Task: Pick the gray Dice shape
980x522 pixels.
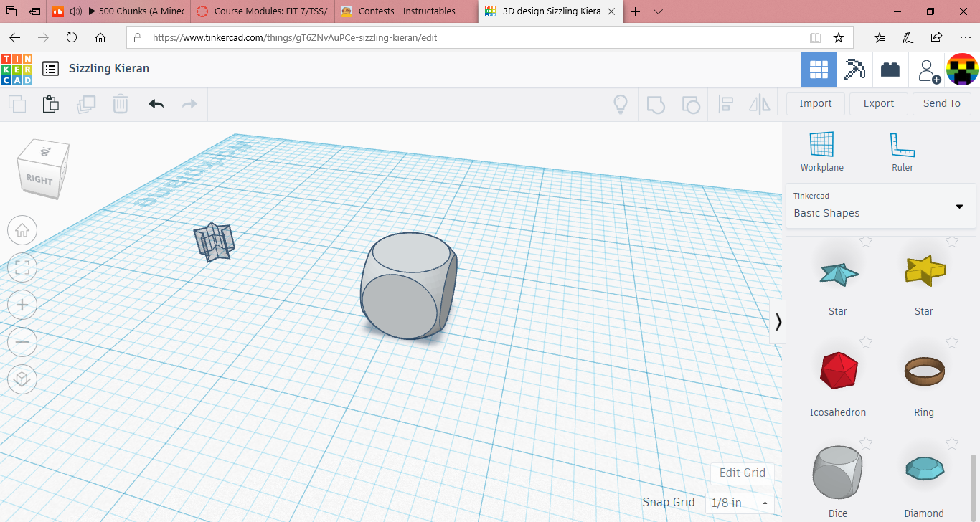Action: coord(838,472)
